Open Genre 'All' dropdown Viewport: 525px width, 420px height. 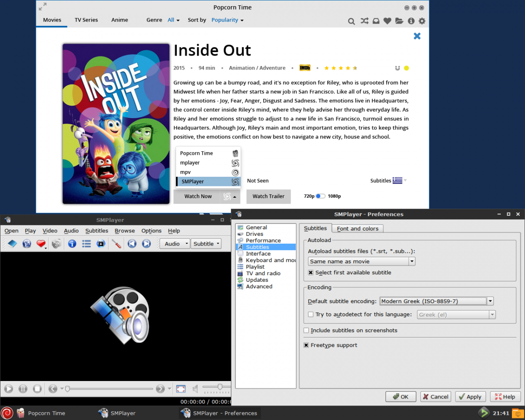[x=174, y=20]
